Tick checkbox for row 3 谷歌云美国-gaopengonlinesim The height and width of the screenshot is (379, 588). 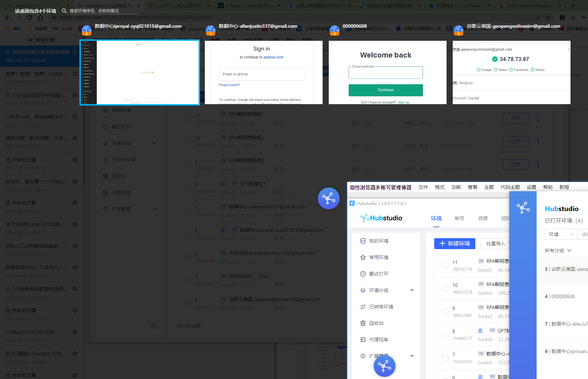click(x=188, y=303)
